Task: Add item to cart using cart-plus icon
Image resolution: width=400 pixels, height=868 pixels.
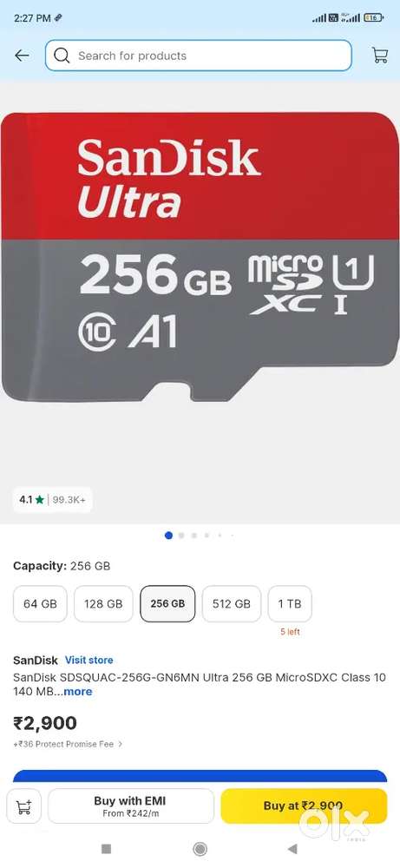Action: tap(23, 806)
